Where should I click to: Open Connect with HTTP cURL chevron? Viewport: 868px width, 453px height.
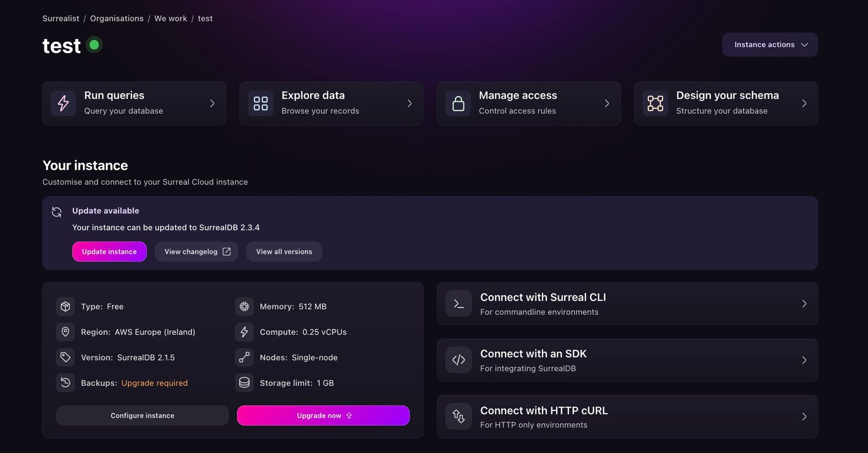pos(804,417)
